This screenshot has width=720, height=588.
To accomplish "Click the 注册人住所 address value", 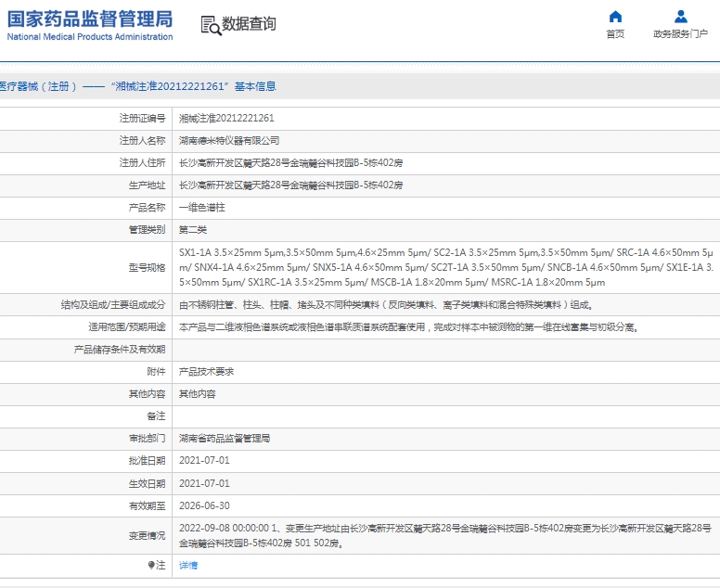I will pyautogui.click(x=290, y=163).
